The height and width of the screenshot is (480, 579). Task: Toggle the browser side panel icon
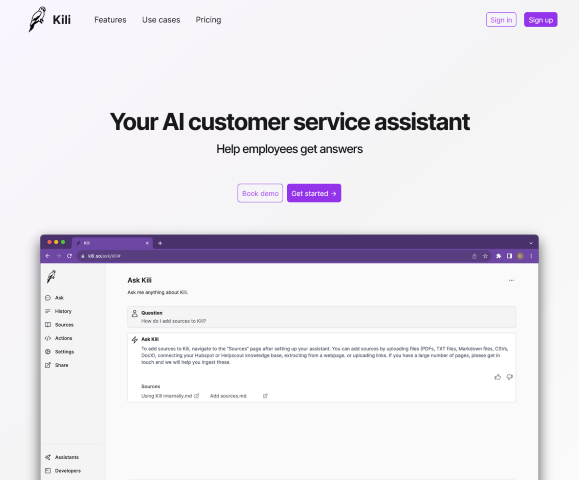tap(510, 256)
